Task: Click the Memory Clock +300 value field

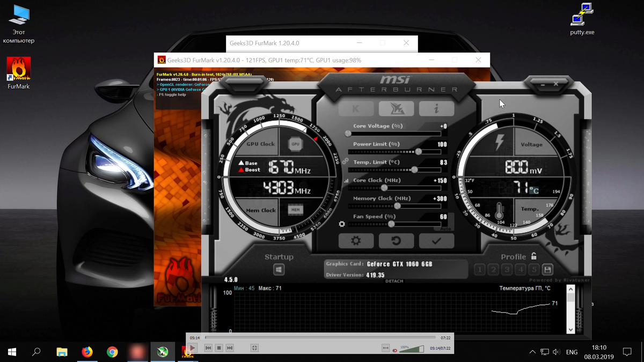Action: pos(440,199)
